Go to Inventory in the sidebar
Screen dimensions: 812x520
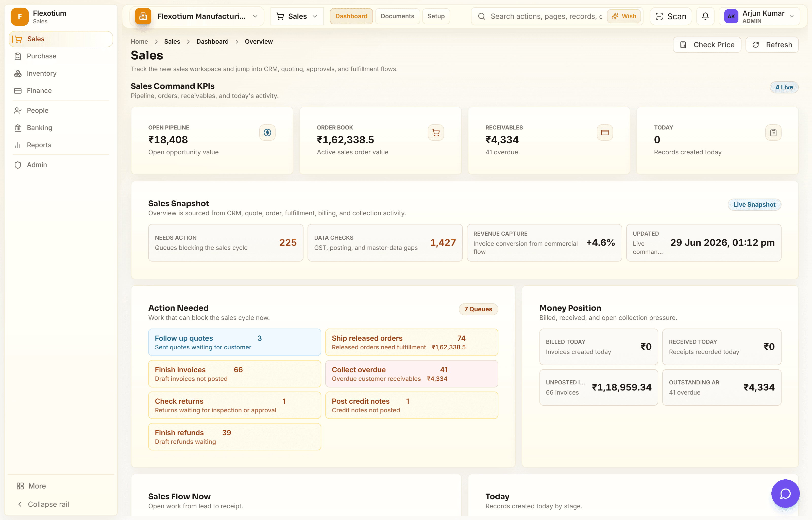click(x=61, y=73)
